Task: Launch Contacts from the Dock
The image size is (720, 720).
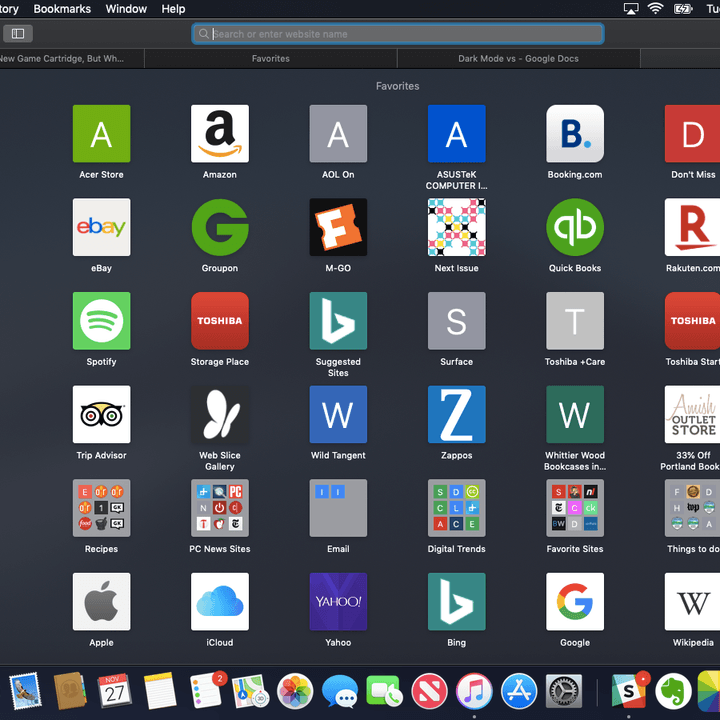Action: [x=70, y=692]
